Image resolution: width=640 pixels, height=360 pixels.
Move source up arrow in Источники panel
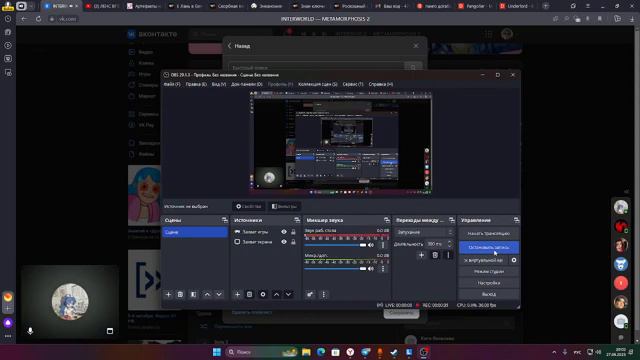coord(276,294)
